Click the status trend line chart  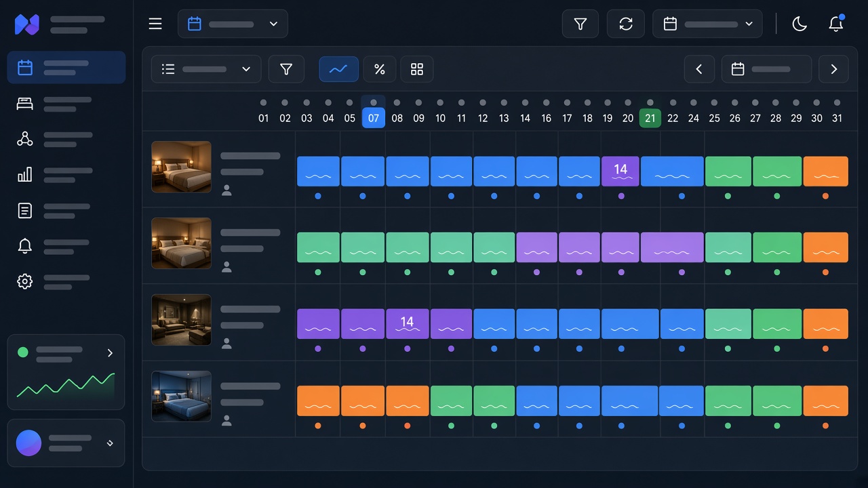point(66,386)
